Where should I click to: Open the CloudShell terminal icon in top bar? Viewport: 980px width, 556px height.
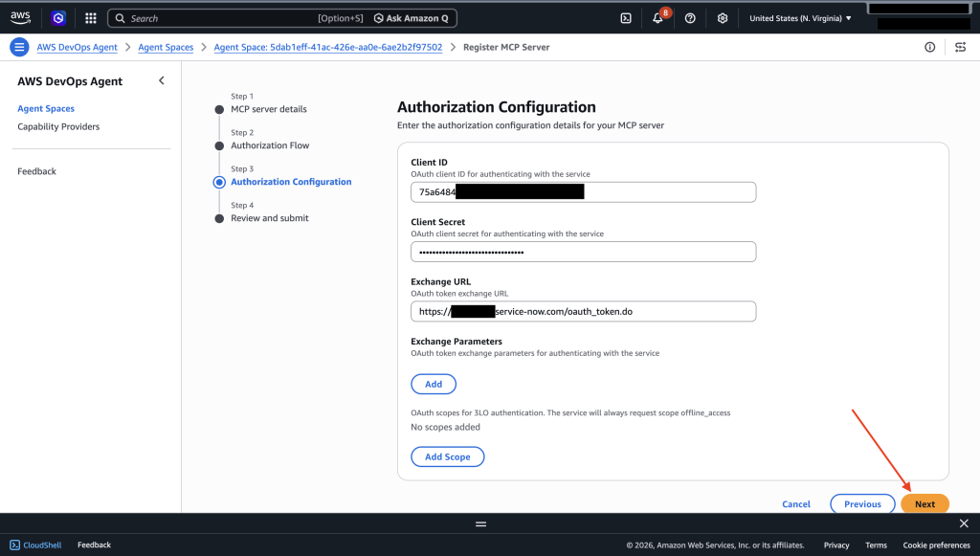[626, 18]
